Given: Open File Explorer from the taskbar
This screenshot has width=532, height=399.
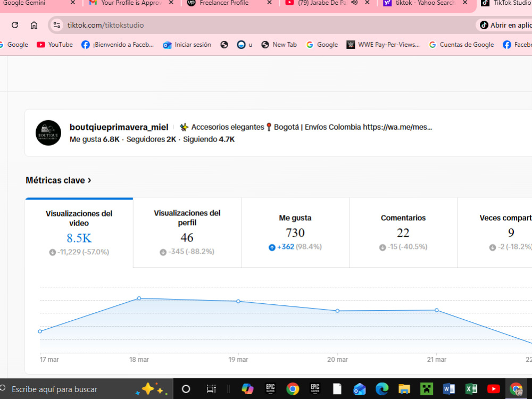Looking at the screenshot, I should click(404, 389).
